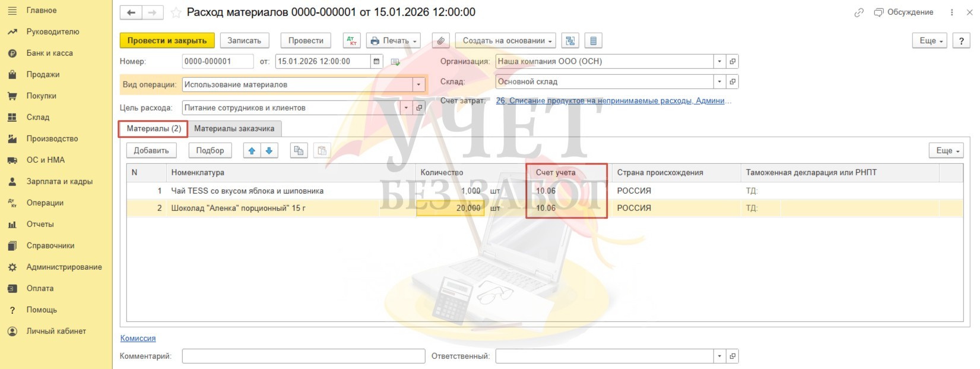Click Провести button
Image resolution: width=980 pixels, height=369 pixels.
tap(306, 40)
